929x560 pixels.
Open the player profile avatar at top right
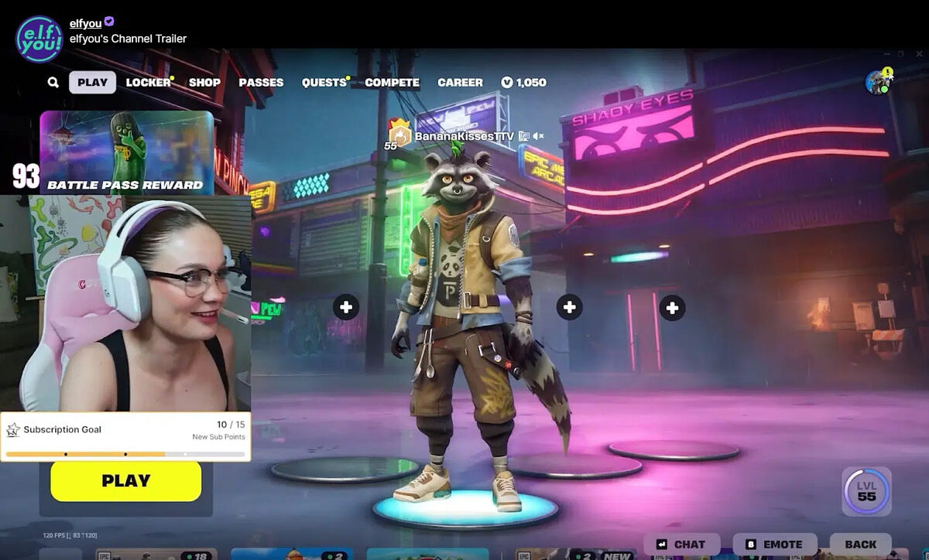pos(878,82)
